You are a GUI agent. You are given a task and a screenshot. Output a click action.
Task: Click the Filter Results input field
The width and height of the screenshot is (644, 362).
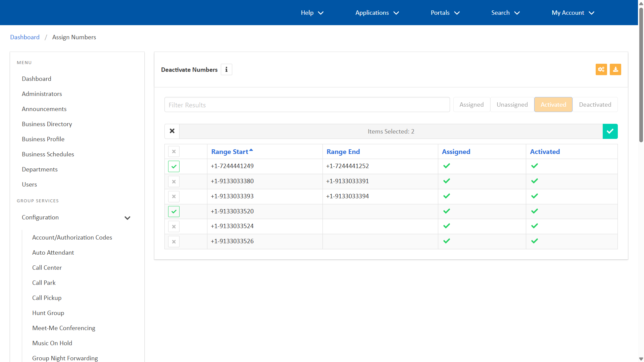click(x=307, y=105)
